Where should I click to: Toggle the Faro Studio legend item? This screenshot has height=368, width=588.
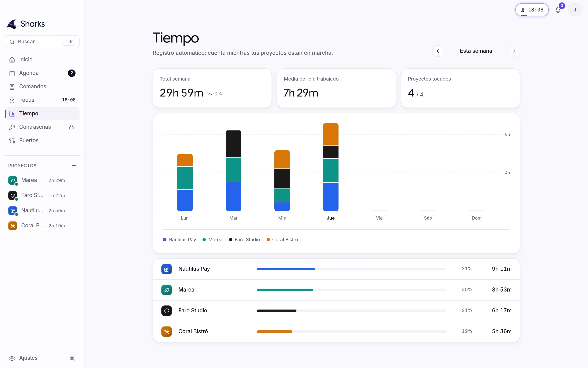tap(244, 240)
